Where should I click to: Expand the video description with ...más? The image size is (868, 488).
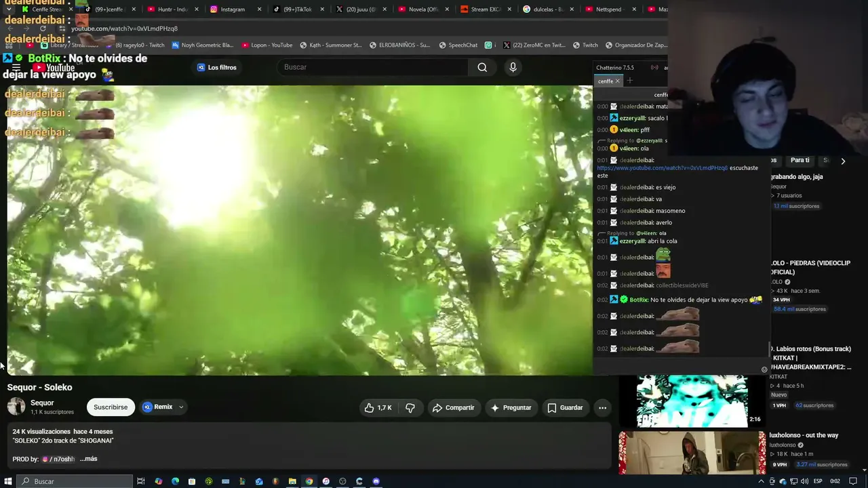pos(89,459)
